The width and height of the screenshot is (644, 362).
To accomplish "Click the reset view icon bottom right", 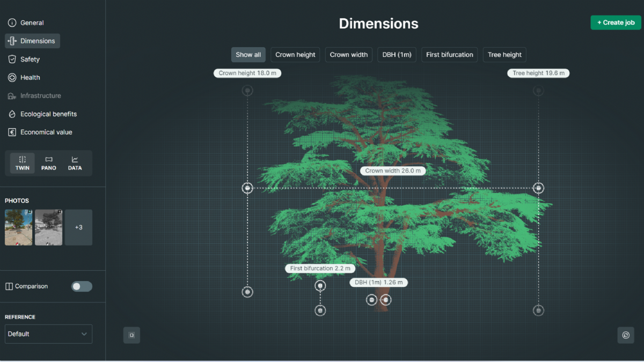I will 625,335.
